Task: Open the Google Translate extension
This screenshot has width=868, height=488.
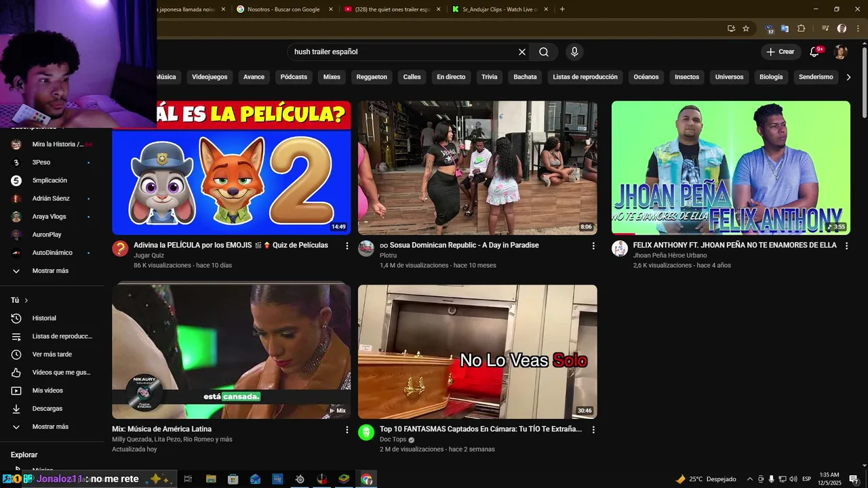Action: click(x=785, y=28)
